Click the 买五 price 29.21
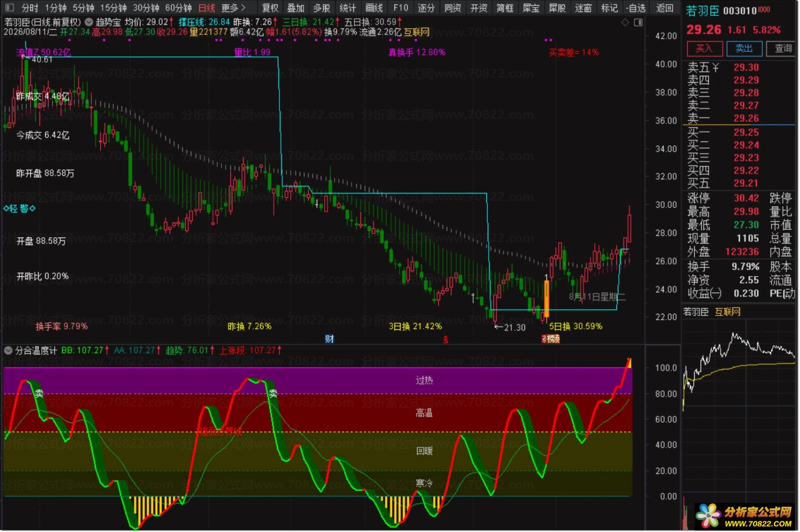 746,184
